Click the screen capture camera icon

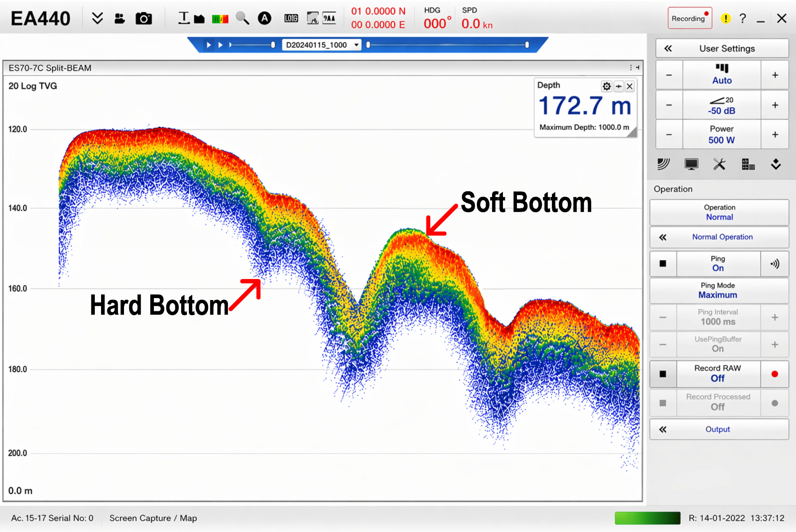pos(143,18)
